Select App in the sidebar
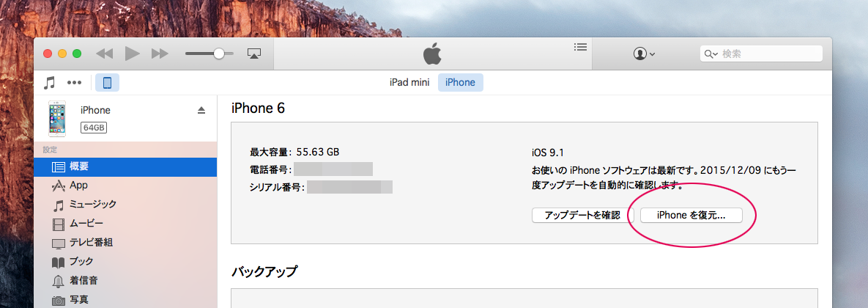This screenshot has width=868, height=308. point(125,186)
